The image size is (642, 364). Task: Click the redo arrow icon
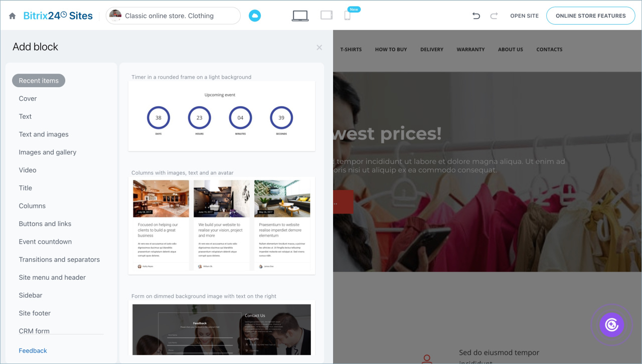point(494,16)
